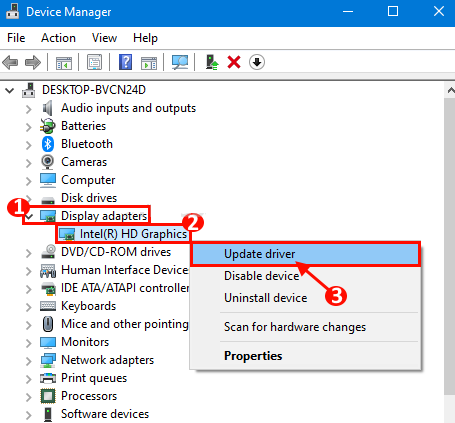Image resolution: width=455 pixels, height=423 pixels.
Task: Select the Bluetooth tree label
Action: pos(87,144)
